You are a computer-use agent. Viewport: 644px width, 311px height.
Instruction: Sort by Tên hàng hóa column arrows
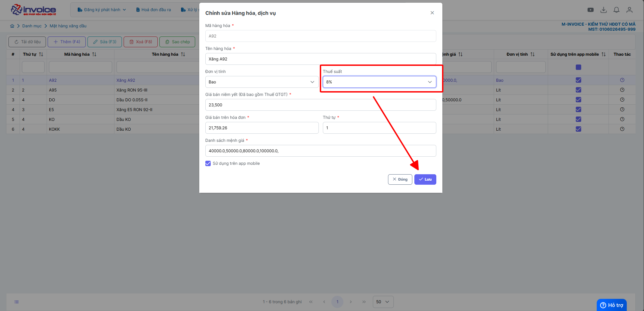(x=183, y=54)
